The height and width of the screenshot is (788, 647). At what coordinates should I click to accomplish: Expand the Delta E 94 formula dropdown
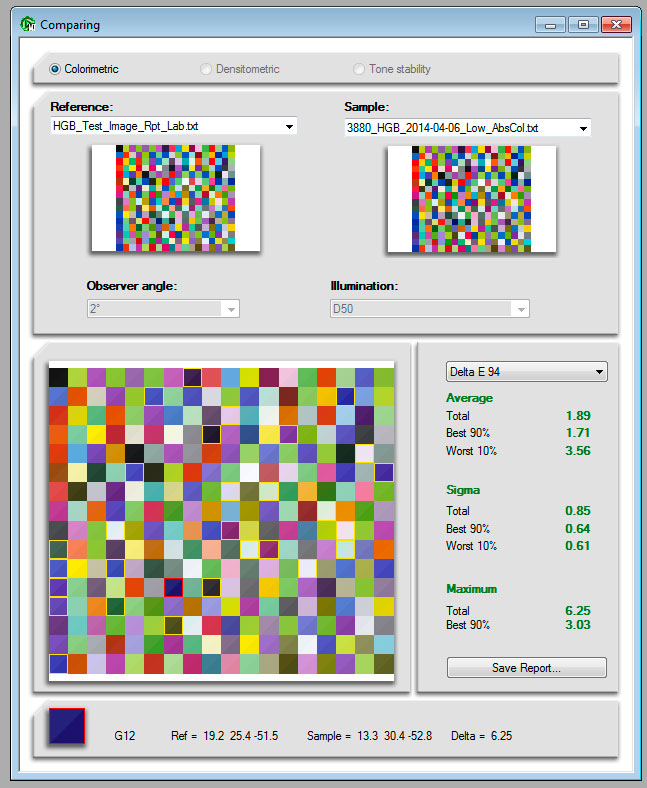pyautogui.click(x=599, y=372)
